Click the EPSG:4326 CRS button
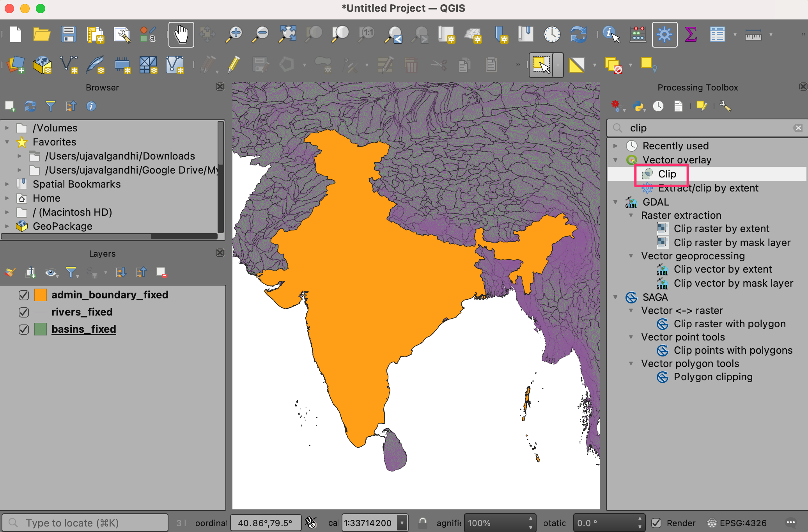Viewport: 808px width, 532px height. click(x=737, y=523)
